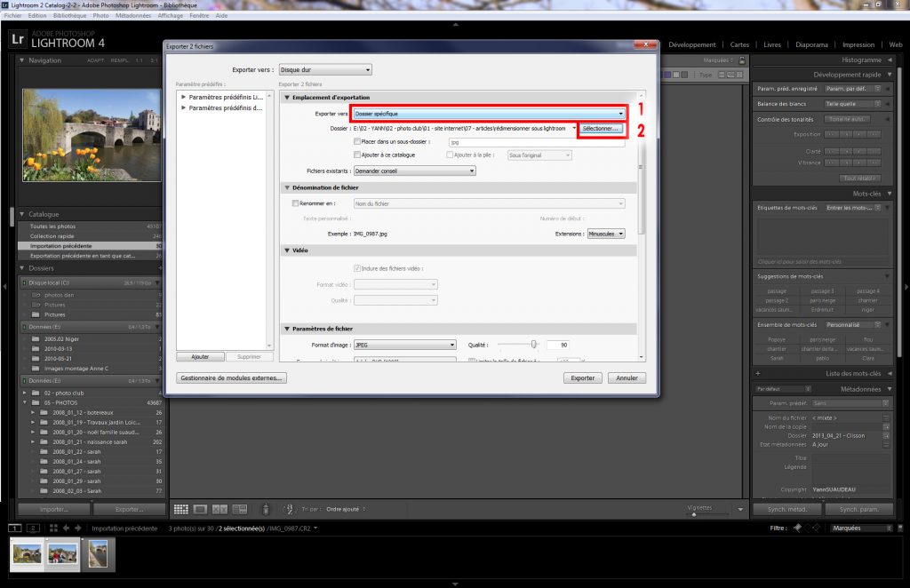Select first bridge thumbnail in filmstrip
The image size is (910, 588).
28,553
